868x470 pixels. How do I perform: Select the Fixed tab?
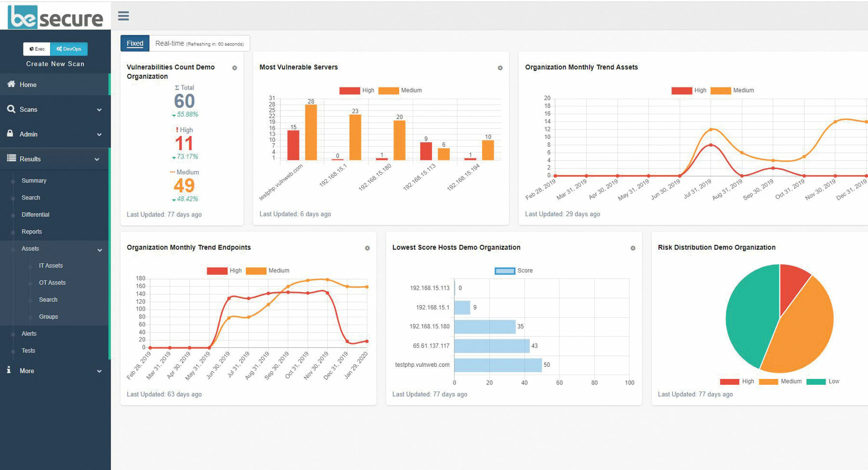135,43
